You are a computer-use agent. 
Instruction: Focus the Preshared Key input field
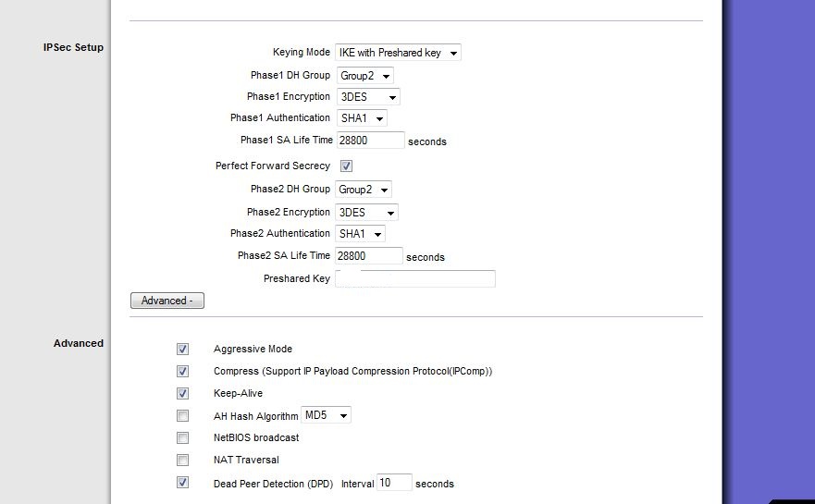(414, 278)
